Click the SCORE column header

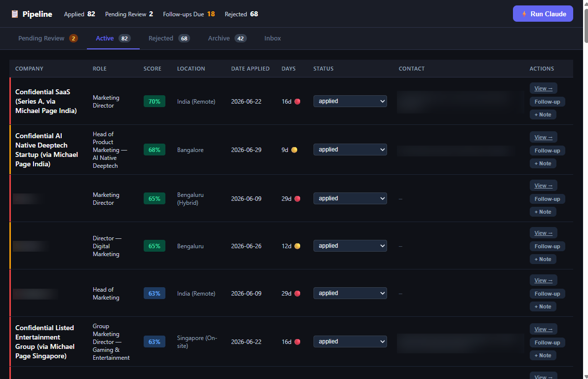152,69
